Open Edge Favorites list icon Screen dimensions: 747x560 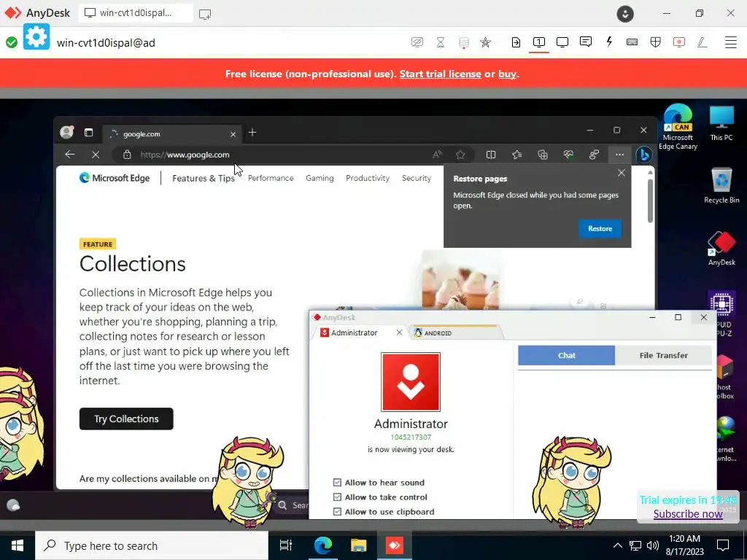517,155
